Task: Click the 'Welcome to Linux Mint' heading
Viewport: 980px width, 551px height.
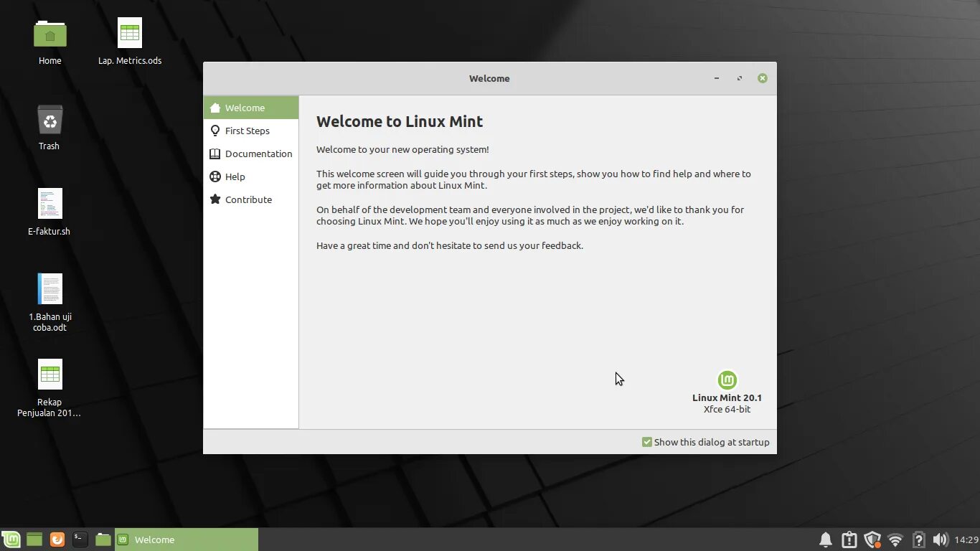Action: [400, 121]
